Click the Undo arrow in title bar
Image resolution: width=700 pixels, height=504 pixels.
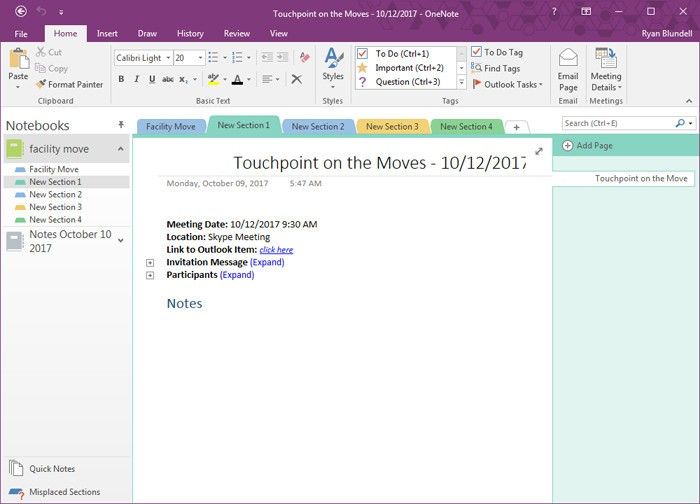pyautogui.click(x=42, y=11)
